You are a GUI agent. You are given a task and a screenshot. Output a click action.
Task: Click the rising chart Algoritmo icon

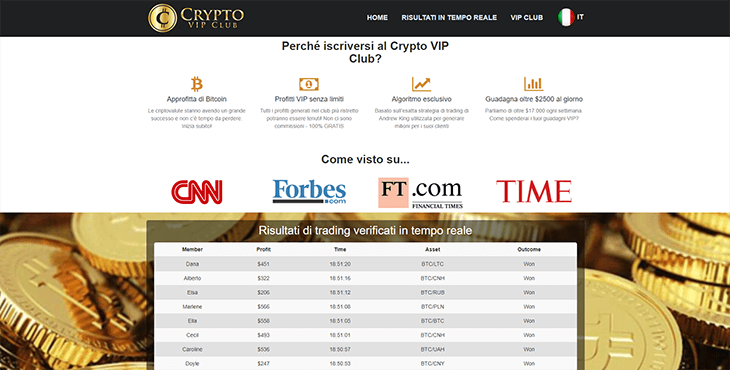(x=421, y=84)
